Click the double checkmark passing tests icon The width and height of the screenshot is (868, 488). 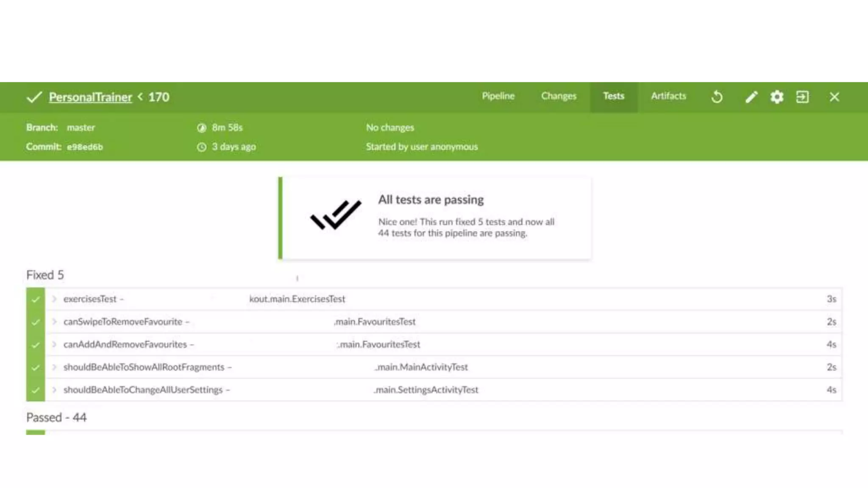click(336, 215)
